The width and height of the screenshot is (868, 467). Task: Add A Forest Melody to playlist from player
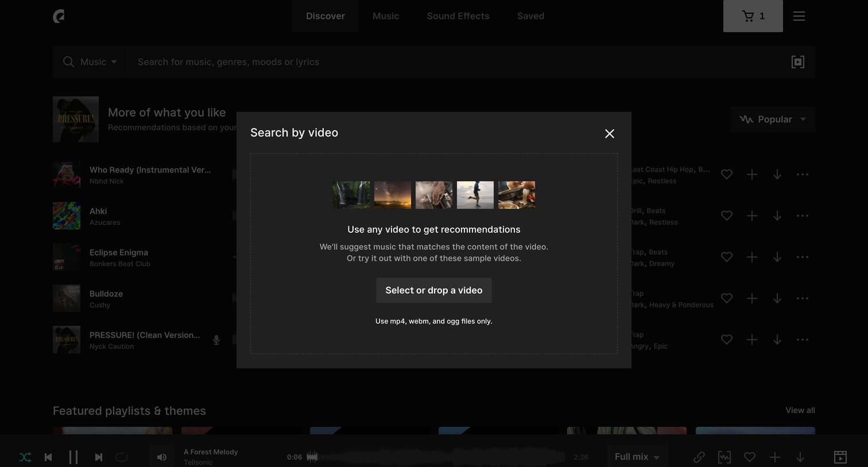(x=775, y=457)
